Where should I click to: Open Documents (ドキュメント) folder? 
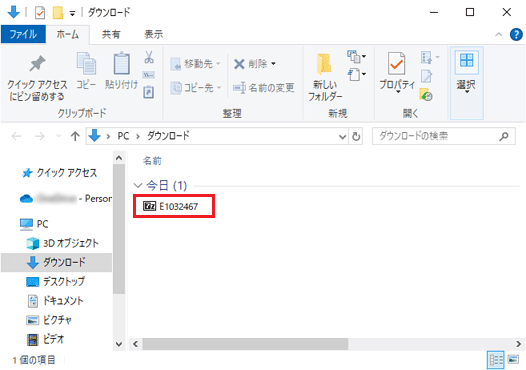55,301
